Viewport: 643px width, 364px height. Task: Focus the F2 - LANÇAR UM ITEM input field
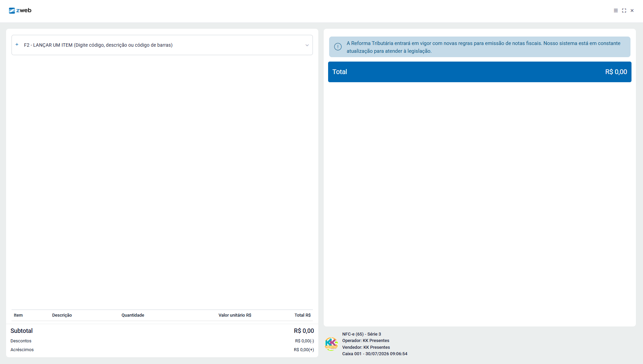click(162, 45)
